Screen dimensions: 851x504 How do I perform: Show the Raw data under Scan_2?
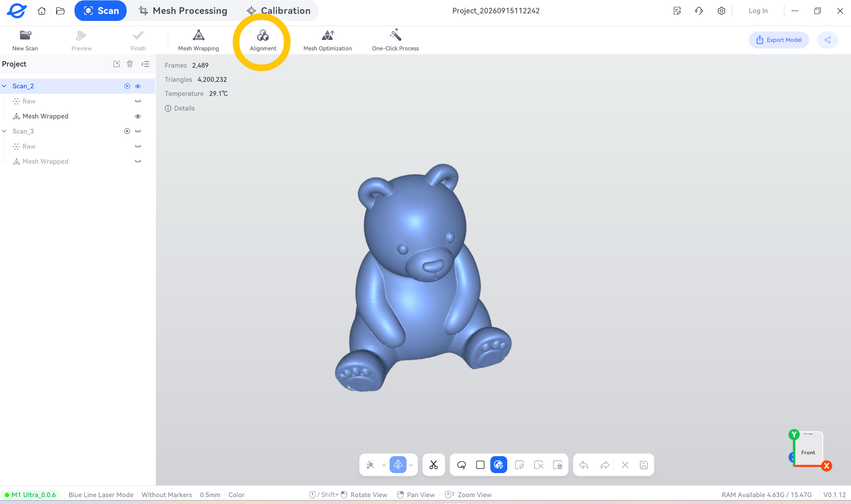coord(138,101)
